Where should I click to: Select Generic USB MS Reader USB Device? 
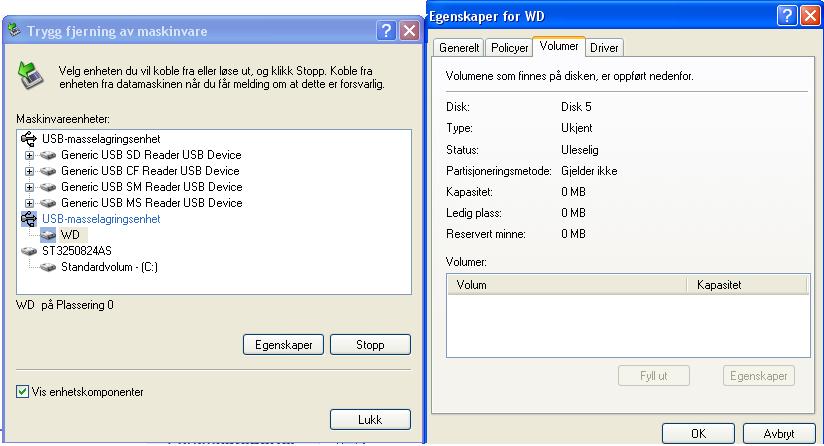(x=152, y=203)
